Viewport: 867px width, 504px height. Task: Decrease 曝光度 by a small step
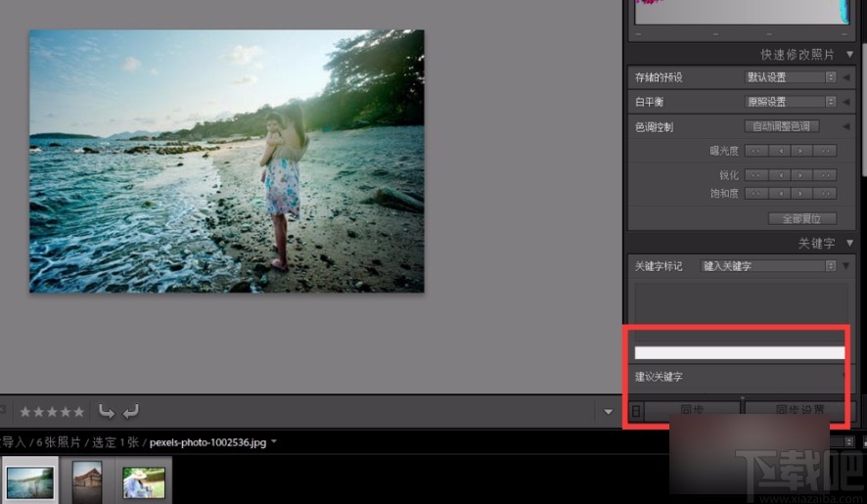780,151
